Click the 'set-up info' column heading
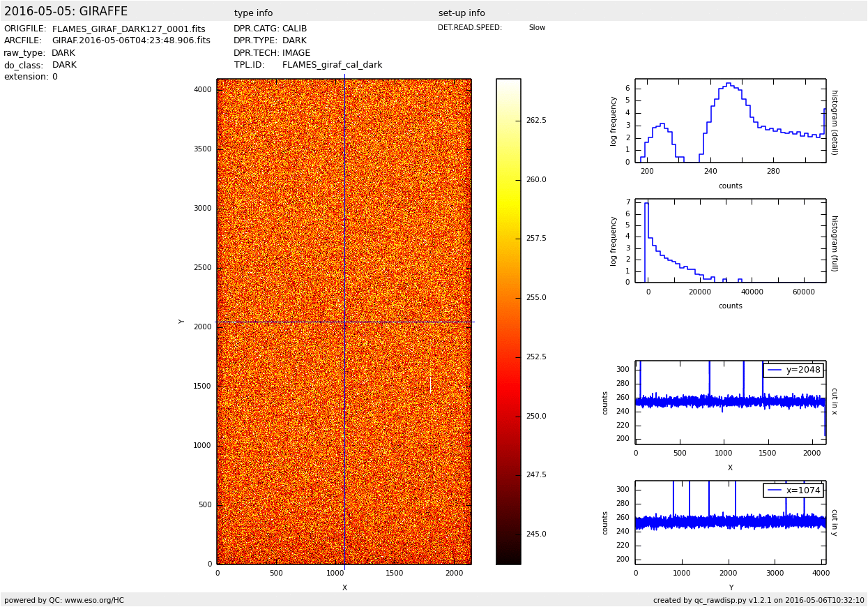868x607 pixels. pos(462,13)
